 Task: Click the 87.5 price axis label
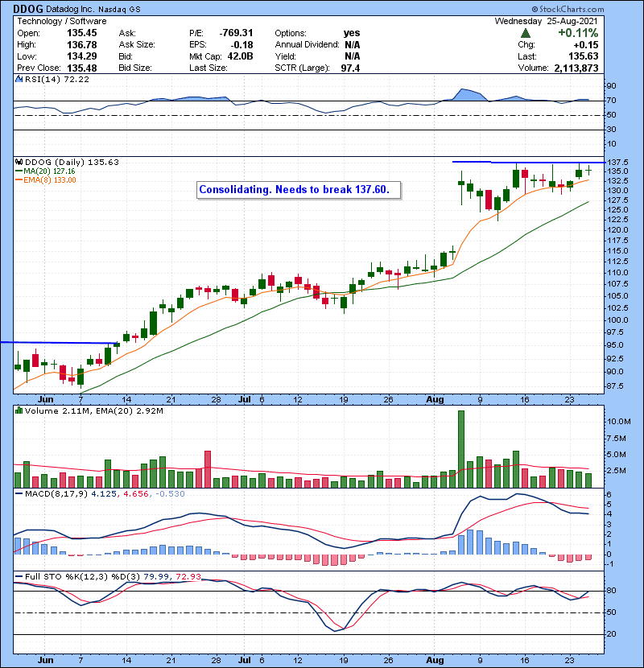coord(616,386)
